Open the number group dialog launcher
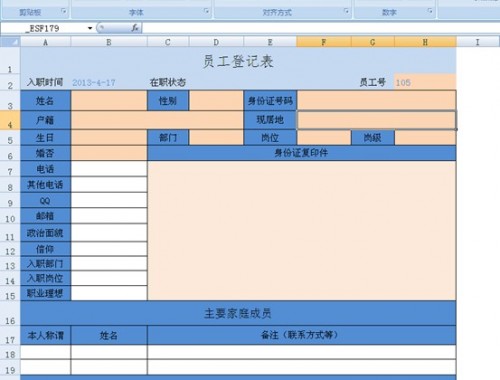 pos(430,12)
